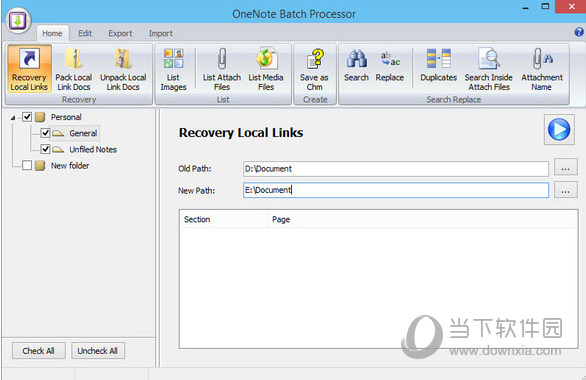Launch Save as Chm tool
Image resolution: width=586 pixels, height=380 pixels.
pos(314,69)
